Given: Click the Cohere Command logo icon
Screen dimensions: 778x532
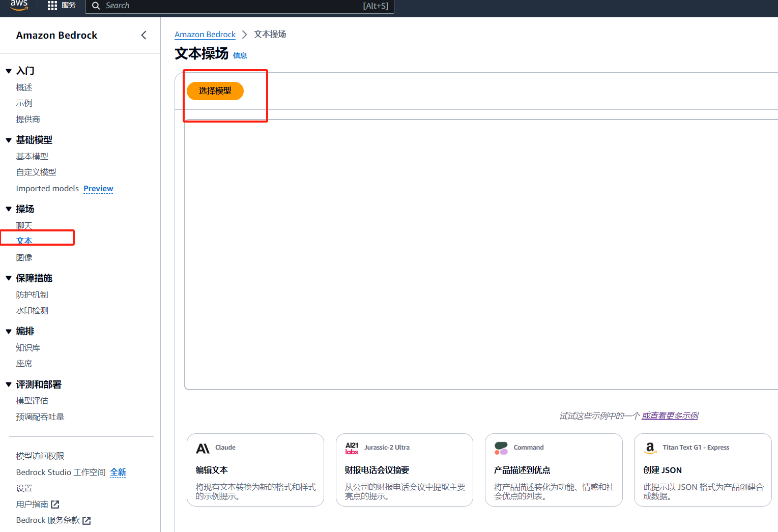Looking at the screenshot, I should (x=501, y=448).
